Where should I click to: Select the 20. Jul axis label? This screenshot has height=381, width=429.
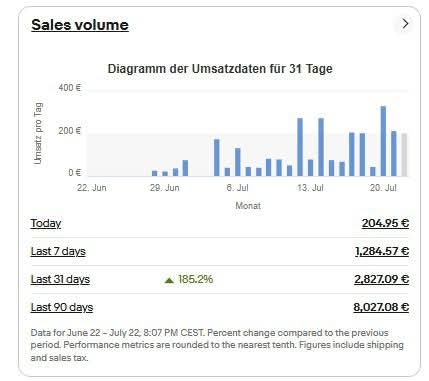pos(383,188)
